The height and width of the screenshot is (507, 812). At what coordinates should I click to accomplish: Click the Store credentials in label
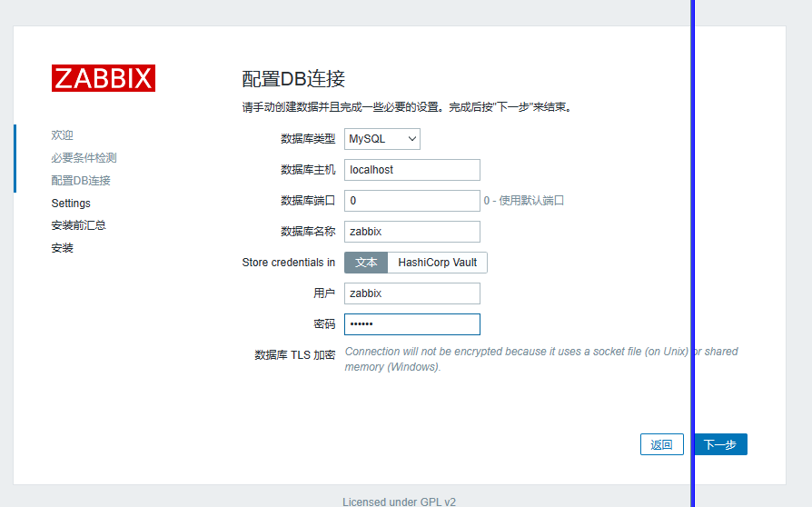(x=289, y=263)
